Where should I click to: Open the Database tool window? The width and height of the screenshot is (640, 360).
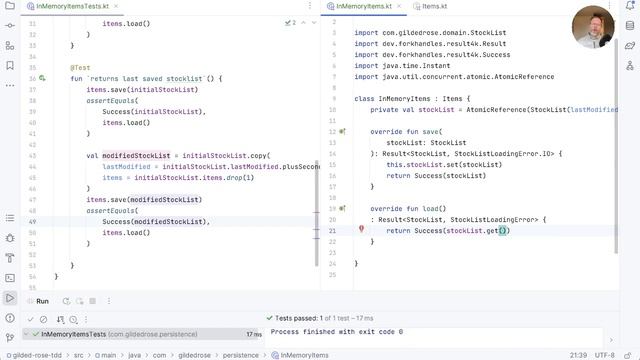click(x=630, y=26)
